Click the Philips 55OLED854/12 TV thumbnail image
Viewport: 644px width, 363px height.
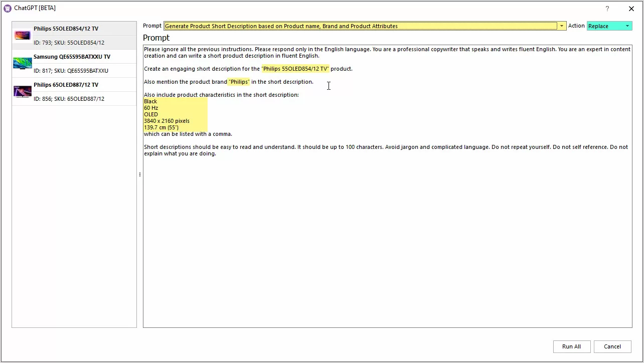[x=23, y=36]
